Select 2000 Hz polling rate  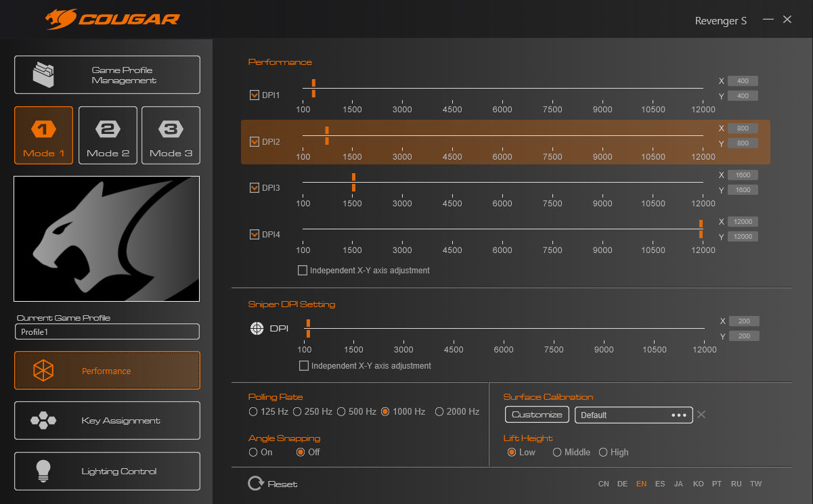point(439,411)
